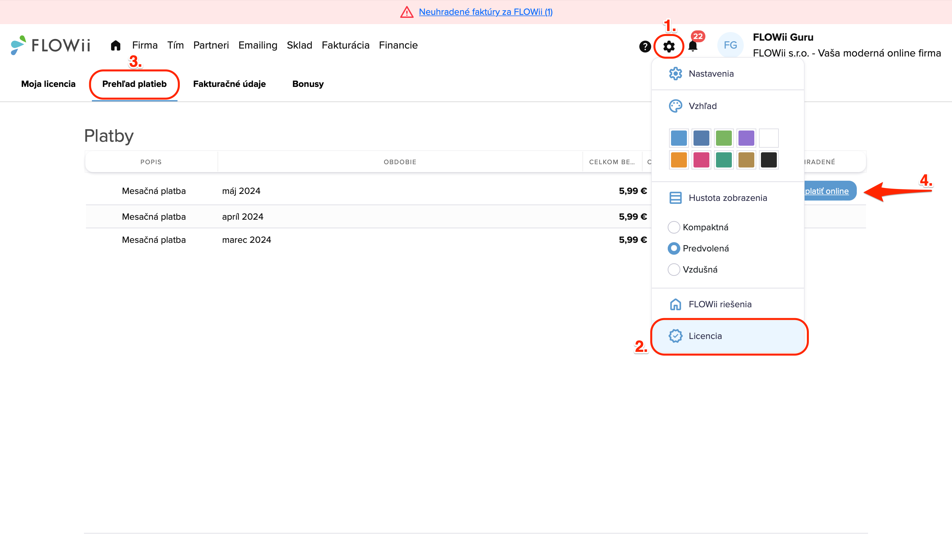Click the Vzhľad menu entry

point(728,106)
